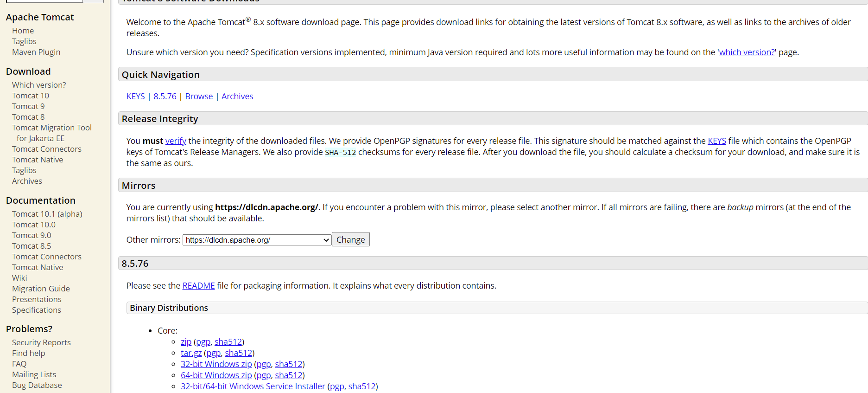Open the Which version? sidebar link
868x393 pixels.
tap(39, 85)
